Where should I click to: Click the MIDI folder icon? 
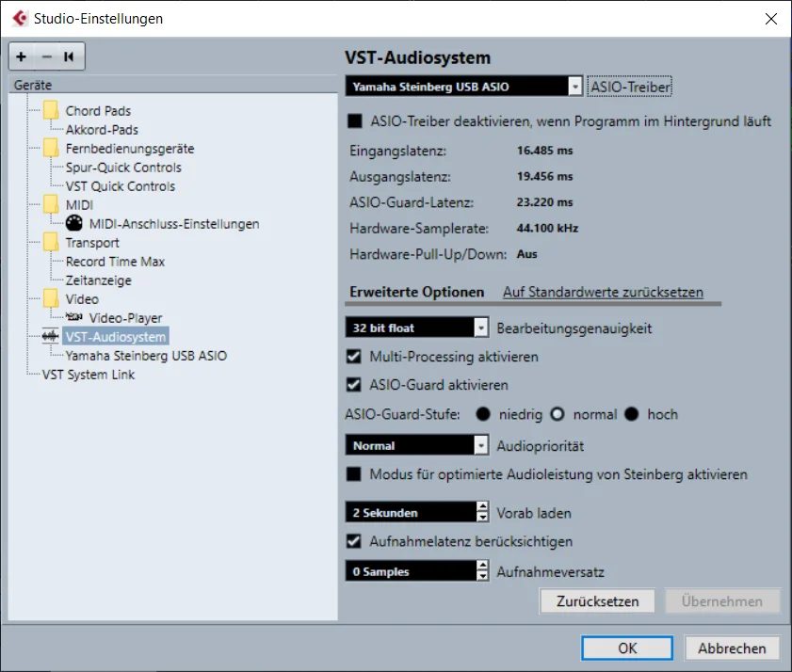pyautogui.click(x=51, y=204)
